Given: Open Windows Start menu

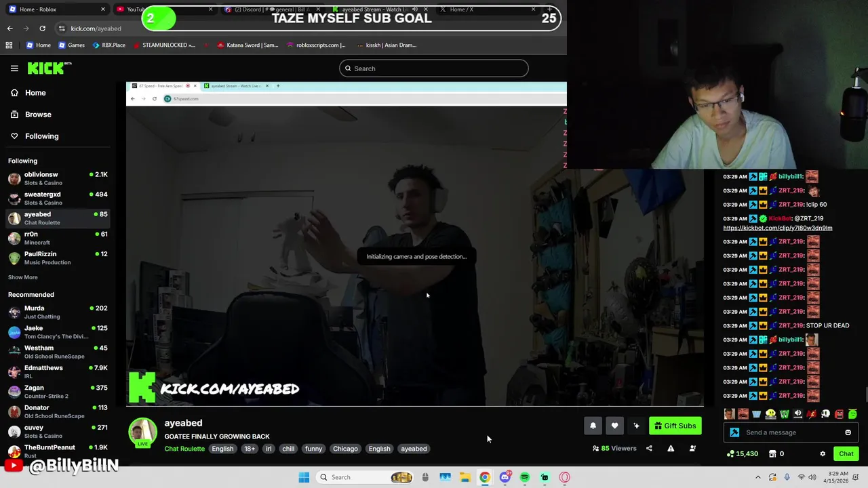Looking at the screenshot, I should pyautogui.click(x=304, y=477).
